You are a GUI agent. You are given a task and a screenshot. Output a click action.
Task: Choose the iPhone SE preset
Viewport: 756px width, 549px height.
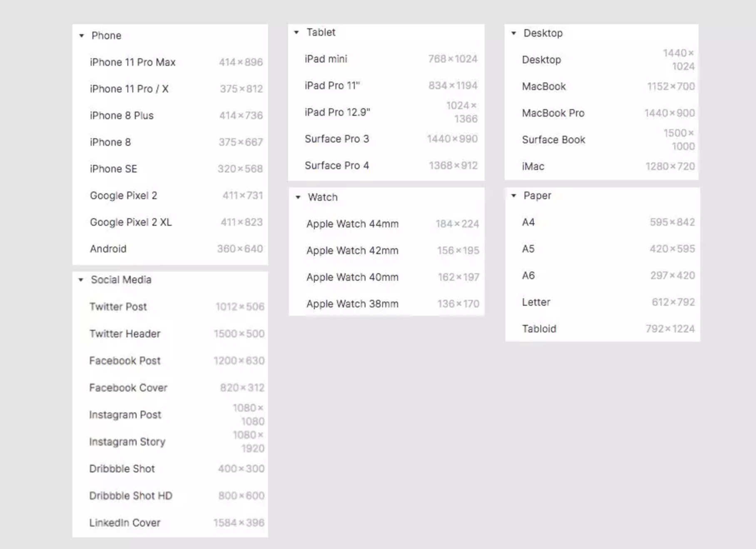click(x=170, y=169)
